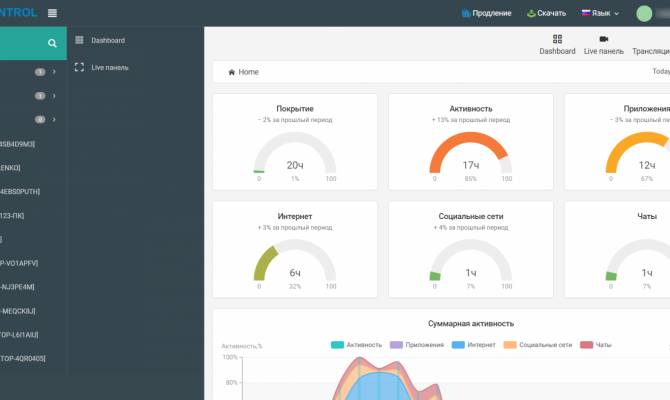This screenshot has width=670, height=400.
Task: Open Dashboard in the side submenu
Action: tap(108, 40)
